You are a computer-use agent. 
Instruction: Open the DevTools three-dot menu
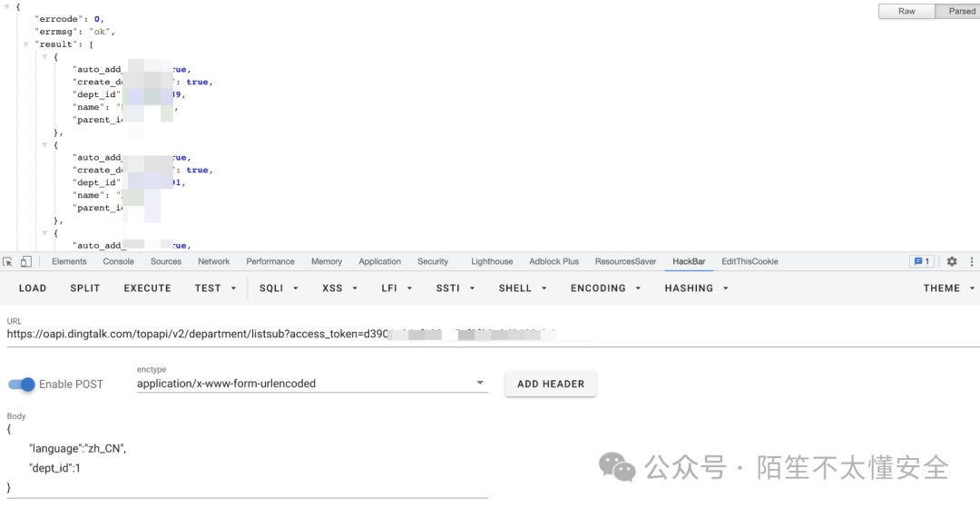tap(972, 261)
